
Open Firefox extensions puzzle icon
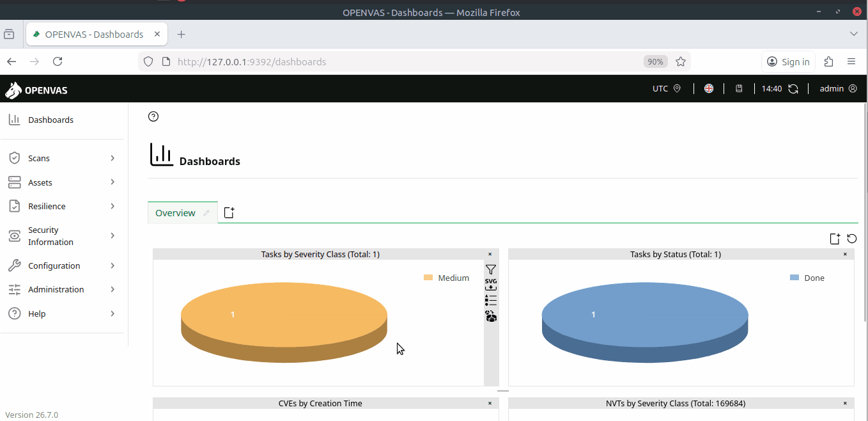829,61
